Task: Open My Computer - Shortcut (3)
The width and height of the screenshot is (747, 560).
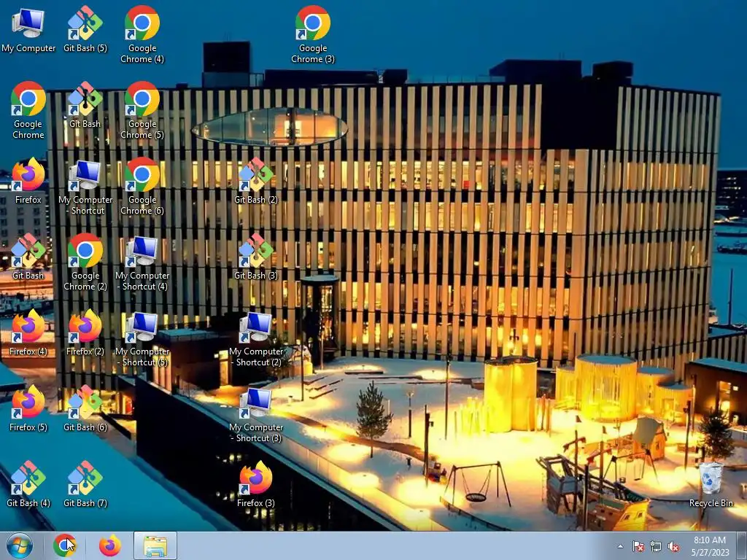Action: [x=256, y=413]
